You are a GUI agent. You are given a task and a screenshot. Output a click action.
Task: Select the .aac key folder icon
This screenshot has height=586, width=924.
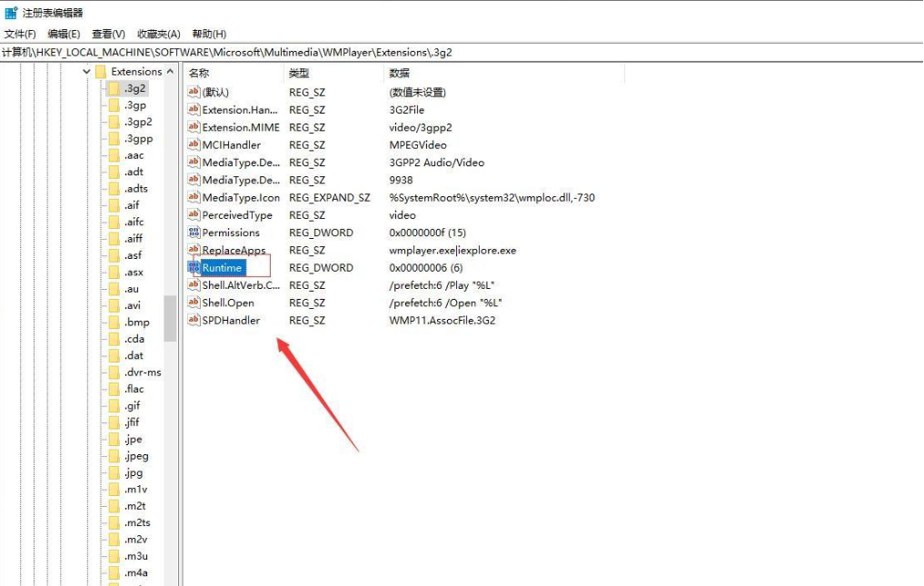click(114, 155)
